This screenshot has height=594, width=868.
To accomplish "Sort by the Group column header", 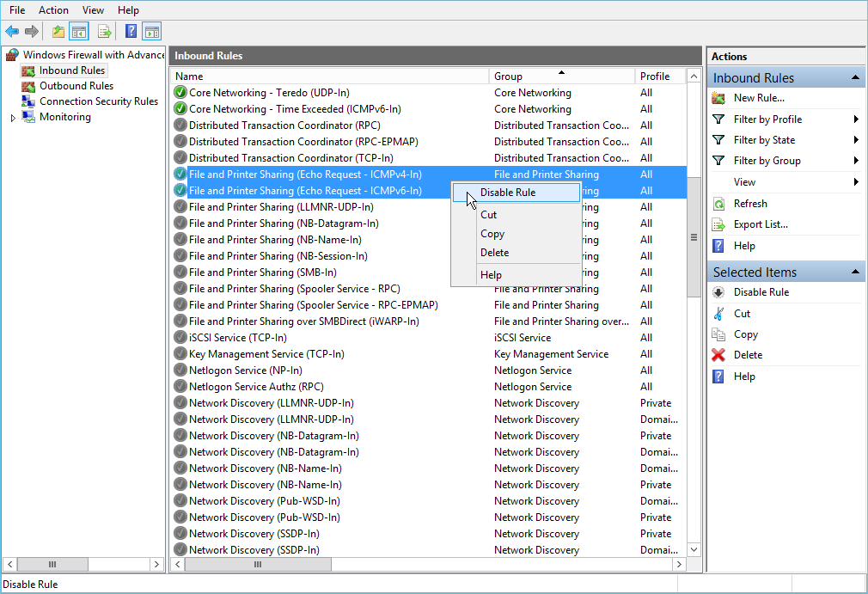I will point(562,76).
